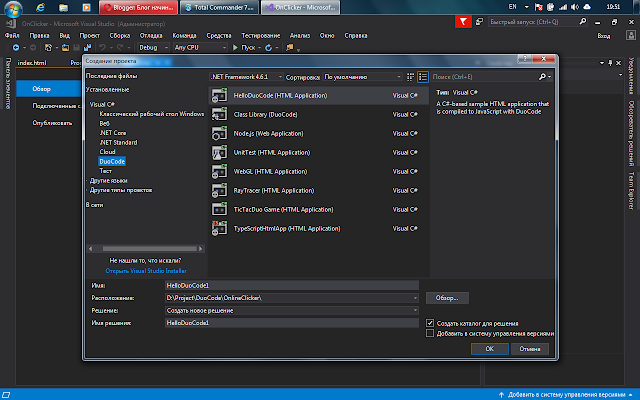The image size is (640, 400).
Task: Open the Правка menu
Action: tap(39, 36)
